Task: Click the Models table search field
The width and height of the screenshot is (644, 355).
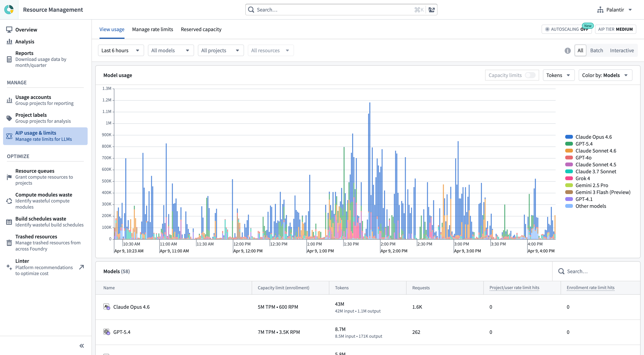Action: (596, 271)
